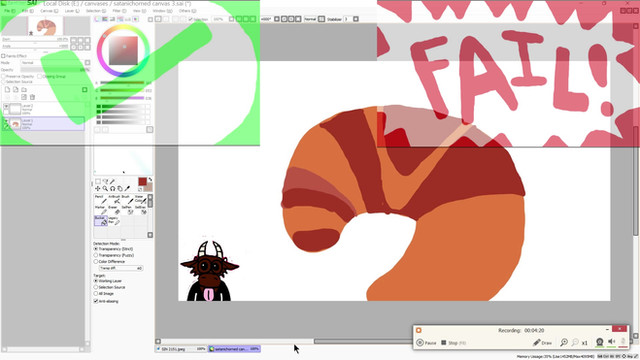
Task: Pick the eyedropper color picker tool
Action: (x=127, y=188)
